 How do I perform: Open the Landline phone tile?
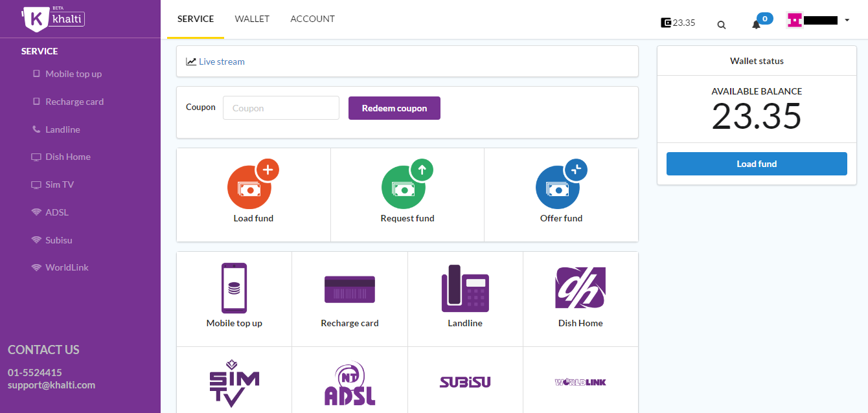465,289
